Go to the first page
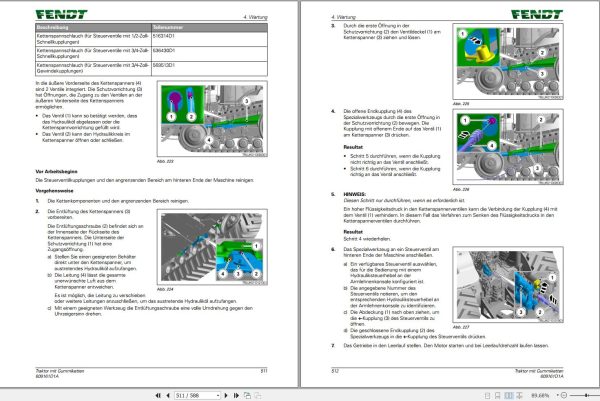The height and width of the screenshot is (401, 600). pyautogui.click(x=158, y=395)
